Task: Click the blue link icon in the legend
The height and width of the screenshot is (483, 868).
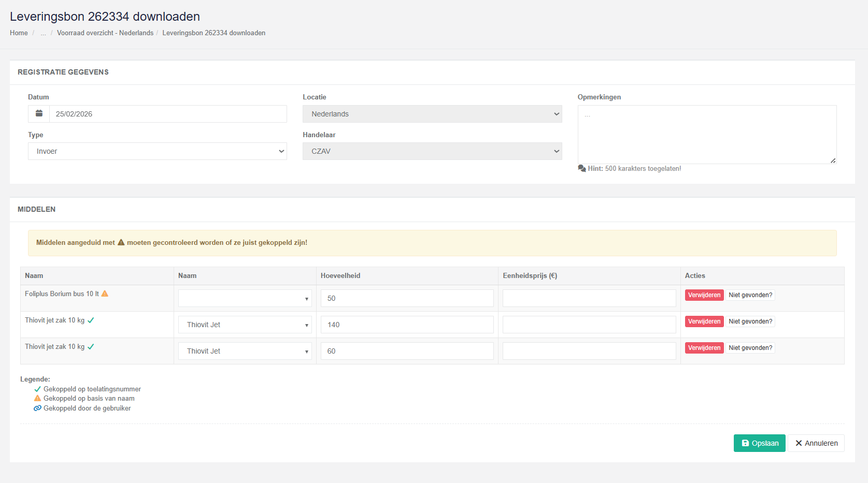Action: pyautogui.click(x=37, y=408)
